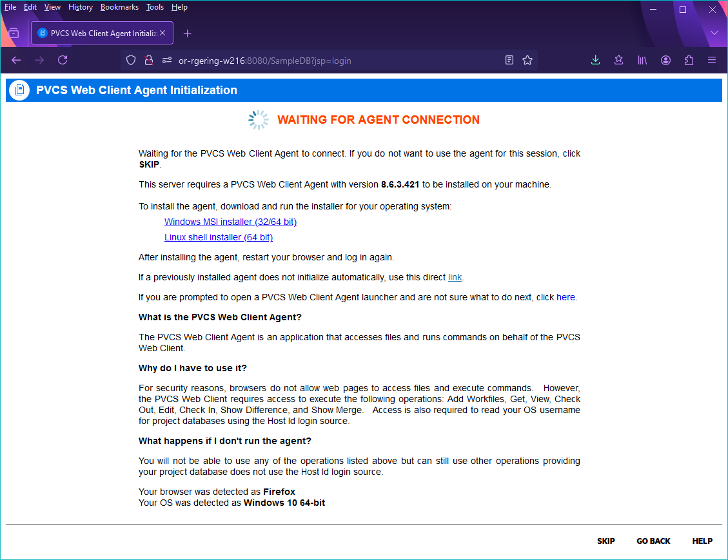Open the History menu
This screenshot has height=560, width=728.
pyautogui.click(x=80, y=7)
